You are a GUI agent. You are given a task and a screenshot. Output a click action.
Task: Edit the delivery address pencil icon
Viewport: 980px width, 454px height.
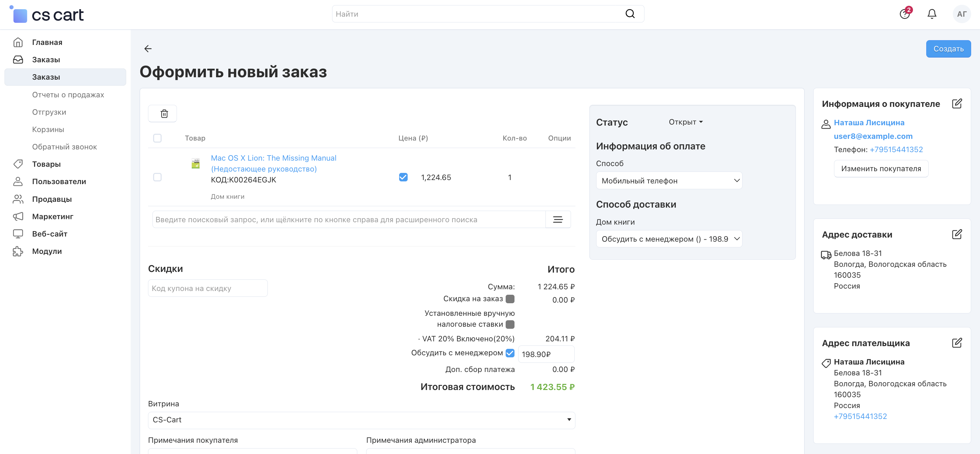pos(957,234)
